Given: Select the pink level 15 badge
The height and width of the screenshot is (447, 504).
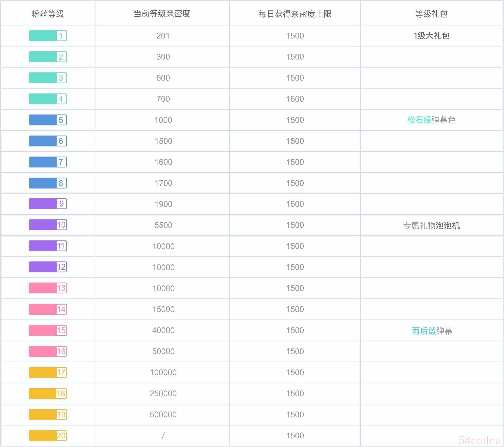Looking at the screenshot, I should [x=48, y=330].
